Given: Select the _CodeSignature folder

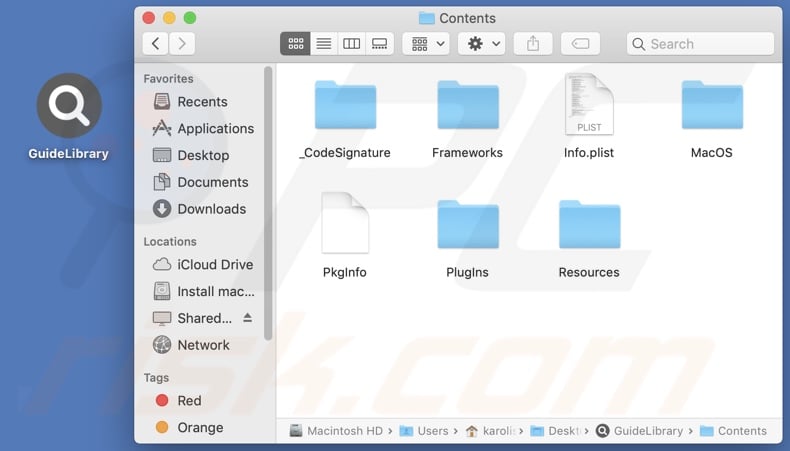Looking at the screenshot, I should 345,120.
